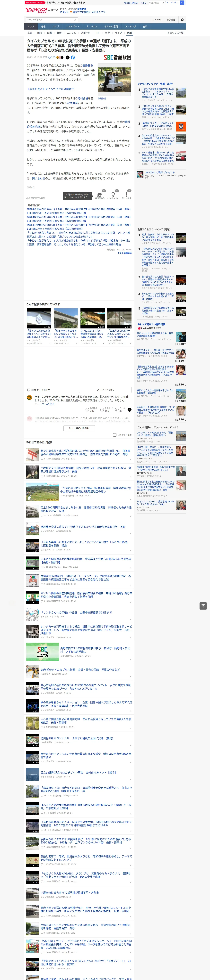210x980 pixels.
Task: Click the 学びがある graduation cap reaction
Action: (x=100, y=195)
